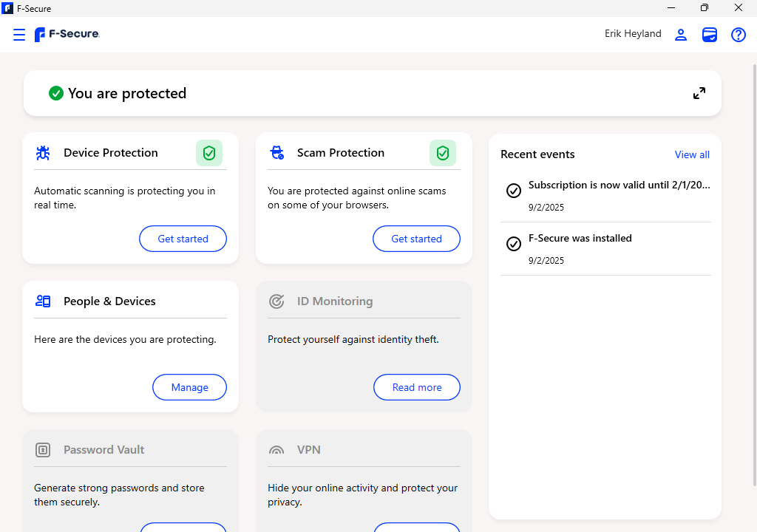Click the People & Devices icon

click(43, 301)
